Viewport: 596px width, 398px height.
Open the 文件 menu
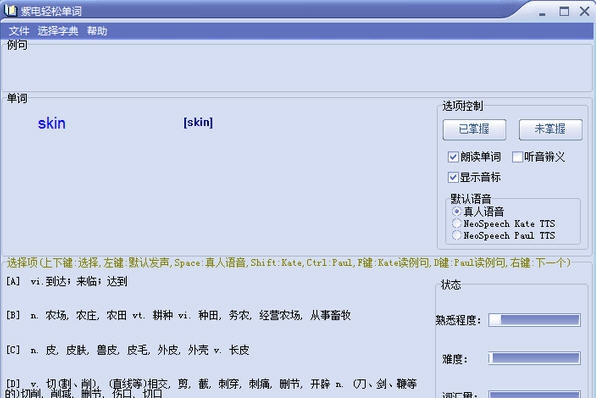point(19,31)
